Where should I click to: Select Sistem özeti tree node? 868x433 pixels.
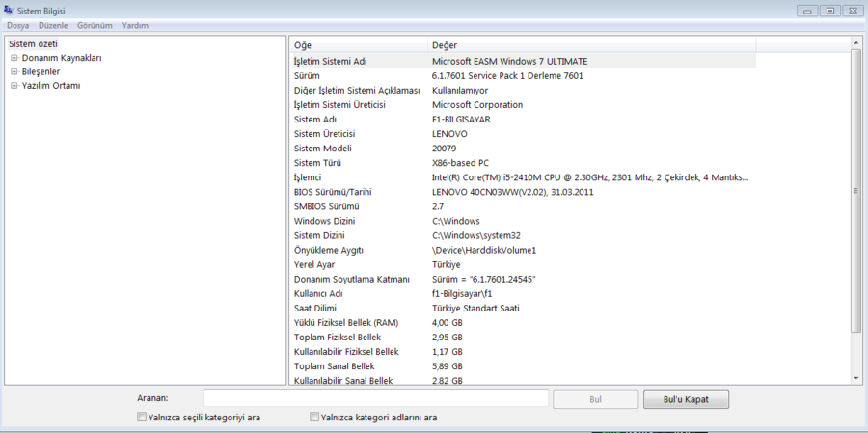33,43
